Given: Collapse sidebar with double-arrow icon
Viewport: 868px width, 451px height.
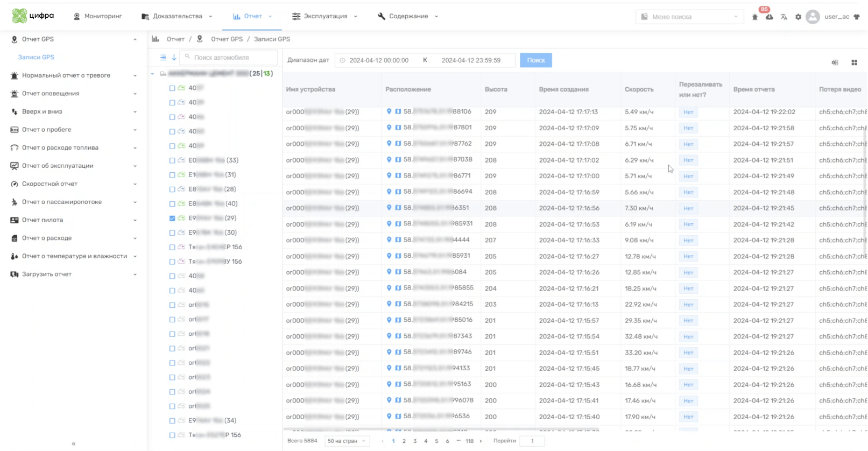Looking at the screenshot, I should 74,444.
